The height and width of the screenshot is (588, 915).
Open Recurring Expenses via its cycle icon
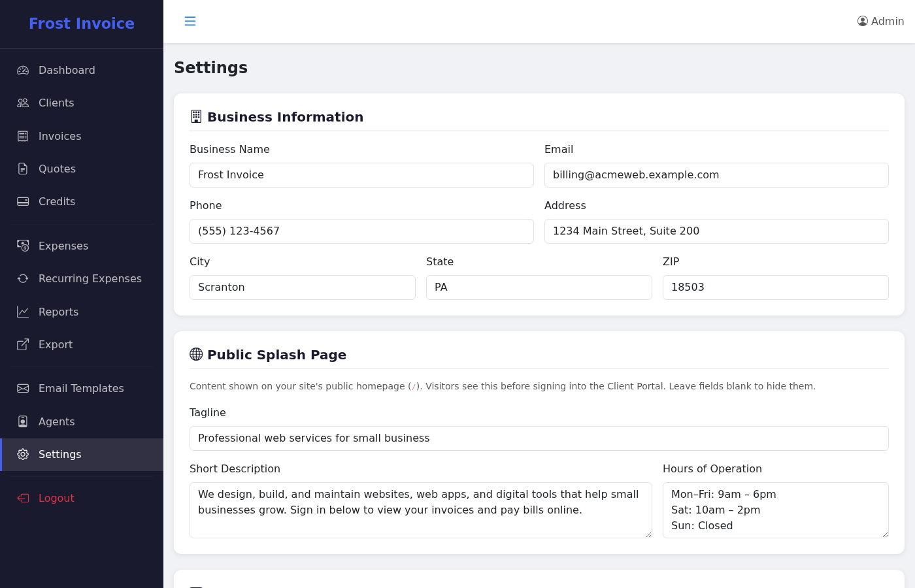click(22, 278)
